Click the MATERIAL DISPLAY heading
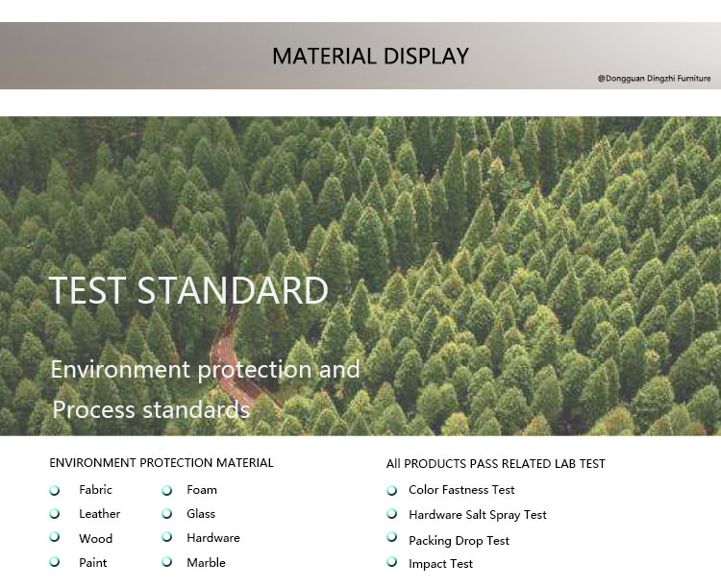The height and width of the screenshot is (588, 721). [x=370, y=57]
